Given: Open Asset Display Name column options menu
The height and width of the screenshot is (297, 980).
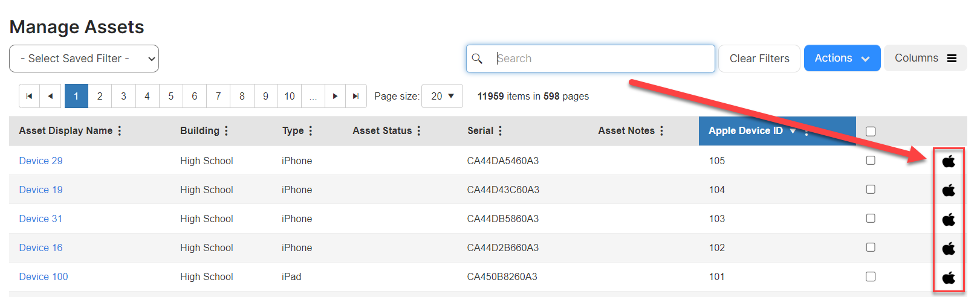Looking at the screenshot, I should [x=120, y=131].
